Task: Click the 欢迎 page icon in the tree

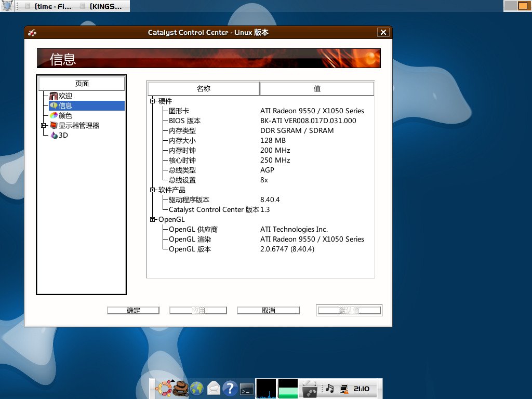Action: tap(54, 96)
